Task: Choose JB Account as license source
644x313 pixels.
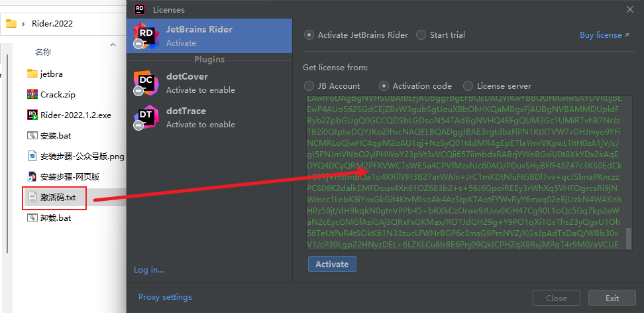Action: pos(309,86)
